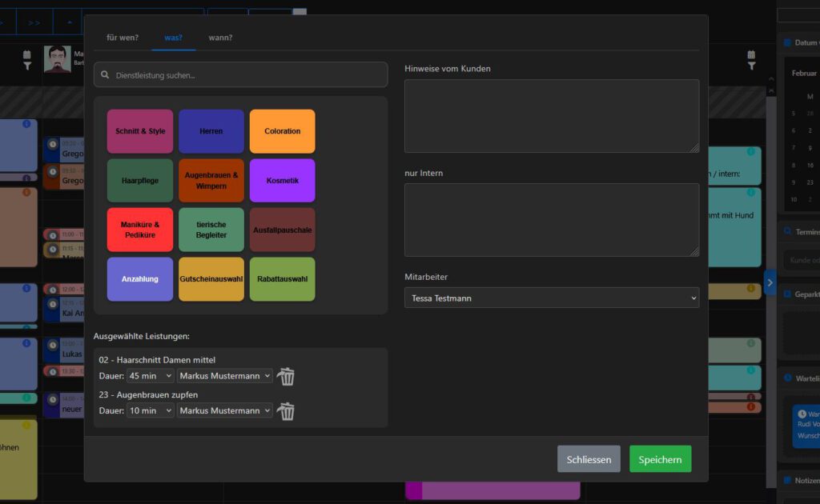Collapse the right sidebar with blue chevron
Viewport: 820px width, 504px height.
coord(770,282)
